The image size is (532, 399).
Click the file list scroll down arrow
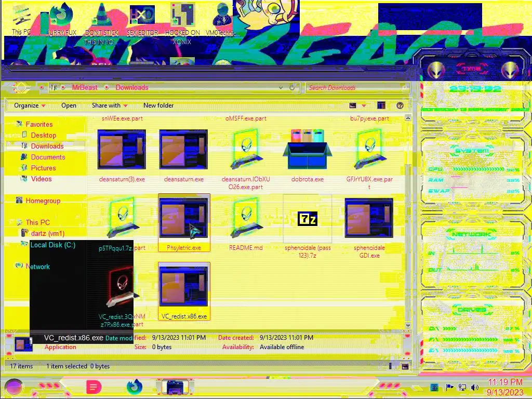point(408,325)
